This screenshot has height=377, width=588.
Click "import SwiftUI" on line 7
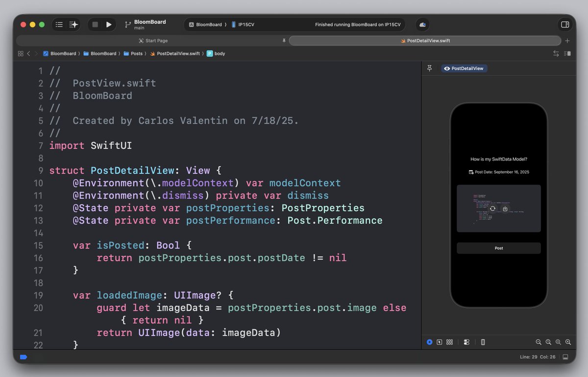pyautogui.click(x=91, y=146)
